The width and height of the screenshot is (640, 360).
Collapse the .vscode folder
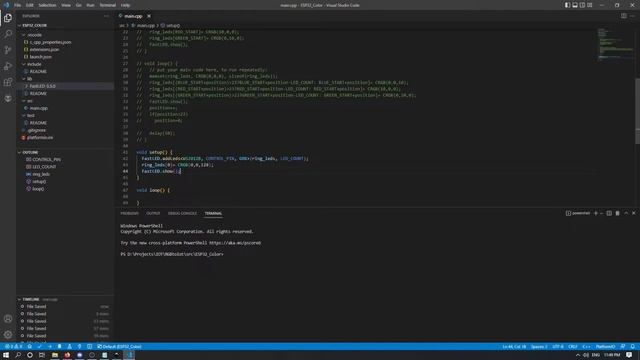click(x=65, y=35)
